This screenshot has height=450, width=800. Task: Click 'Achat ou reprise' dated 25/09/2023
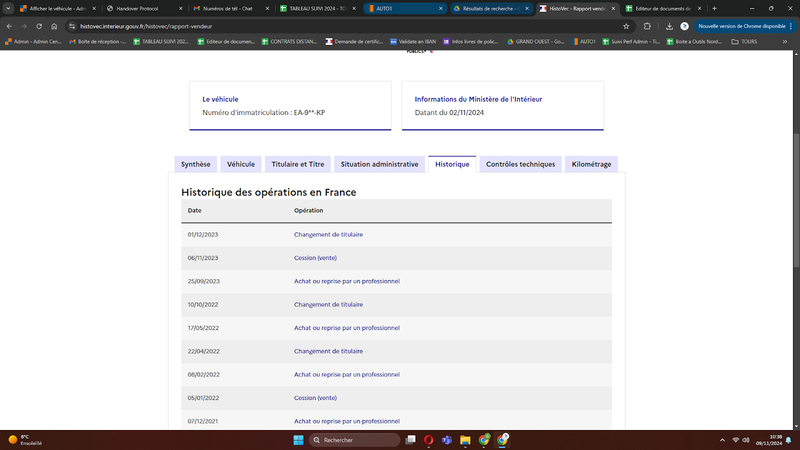click(x=347, y=281)
